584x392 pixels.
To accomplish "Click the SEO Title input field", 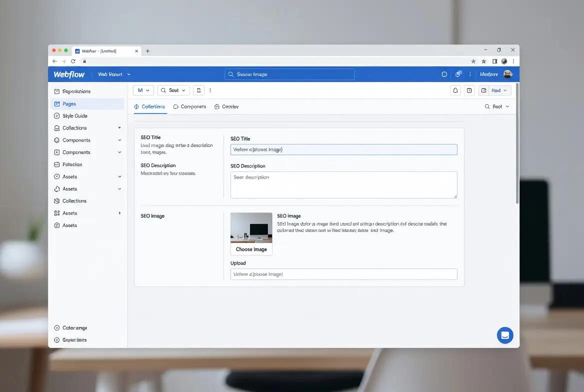I will tap(344, 149).
